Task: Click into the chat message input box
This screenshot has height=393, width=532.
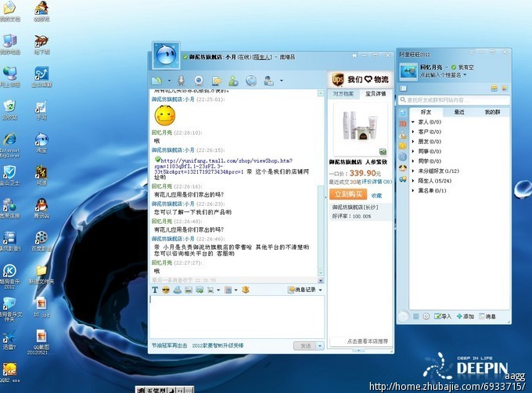Action: 237,316
